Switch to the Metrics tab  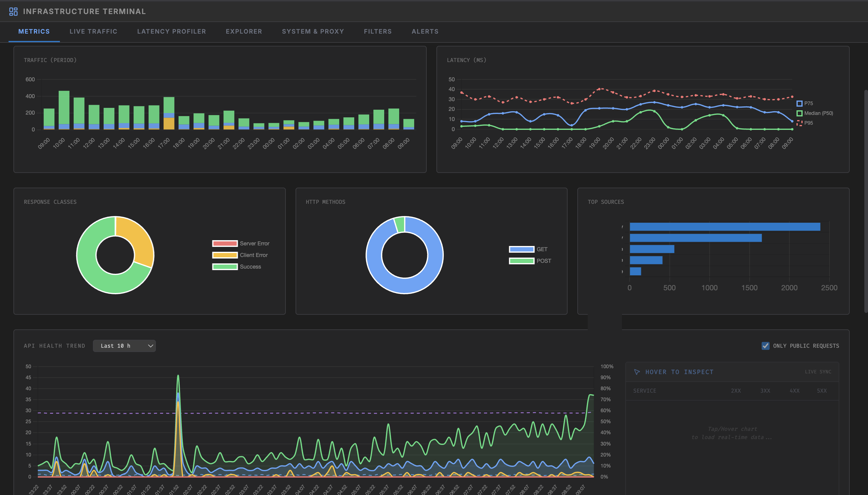(x=34, y=31)
